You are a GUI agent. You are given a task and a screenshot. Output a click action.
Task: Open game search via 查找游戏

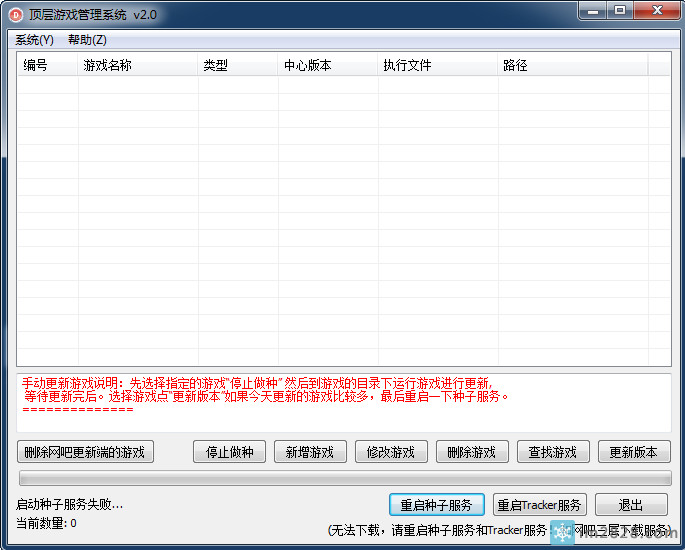[x=553, y=452]
